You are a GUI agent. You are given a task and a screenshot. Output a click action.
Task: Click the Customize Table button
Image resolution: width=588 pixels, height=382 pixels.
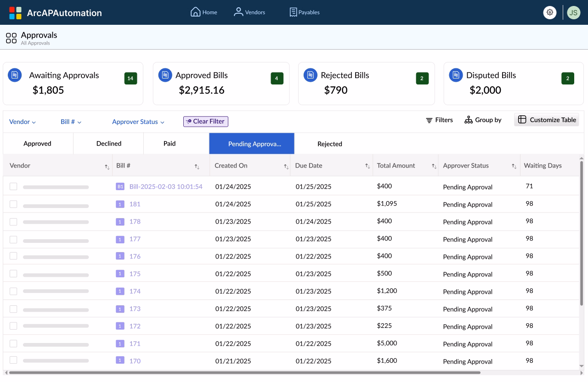tap(547, 120)
